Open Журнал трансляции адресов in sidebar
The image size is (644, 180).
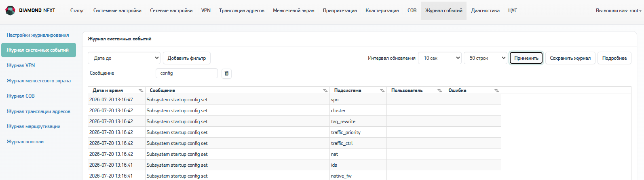click(38, 111)
